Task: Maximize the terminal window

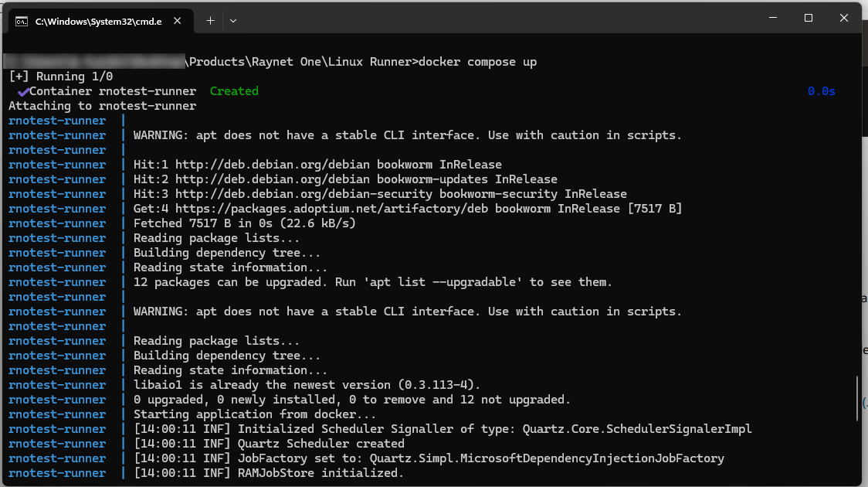Action: (x=809, y=18)
